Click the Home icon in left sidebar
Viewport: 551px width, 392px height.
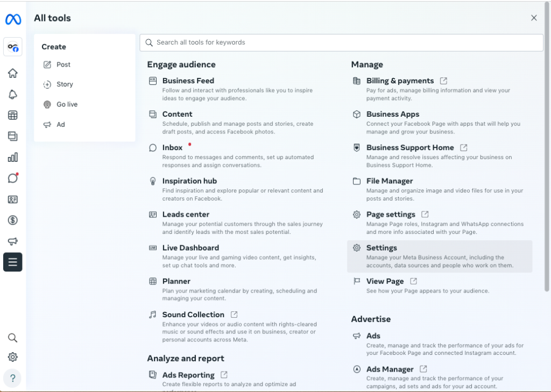[12, 74]
